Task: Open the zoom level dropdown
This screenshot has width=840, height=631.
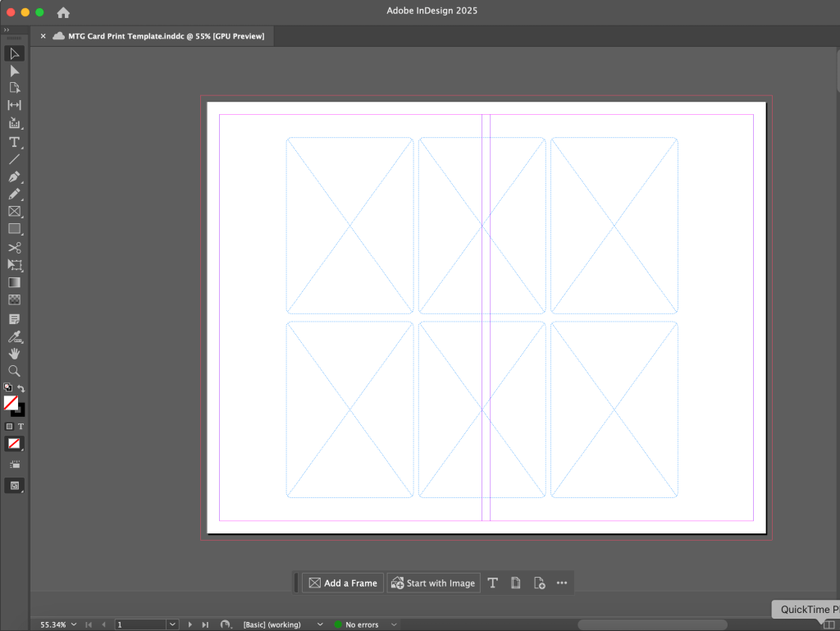Action: coord(74,625)
